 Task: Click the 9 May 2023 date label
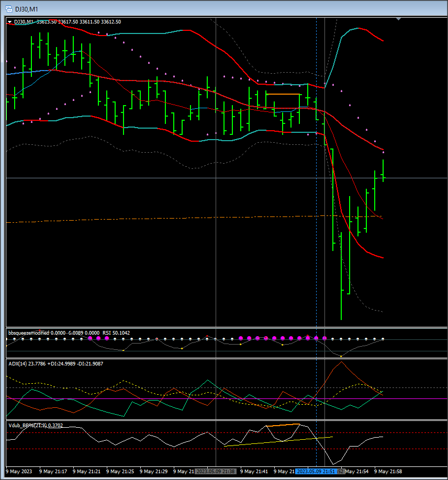tap(19, 472)
